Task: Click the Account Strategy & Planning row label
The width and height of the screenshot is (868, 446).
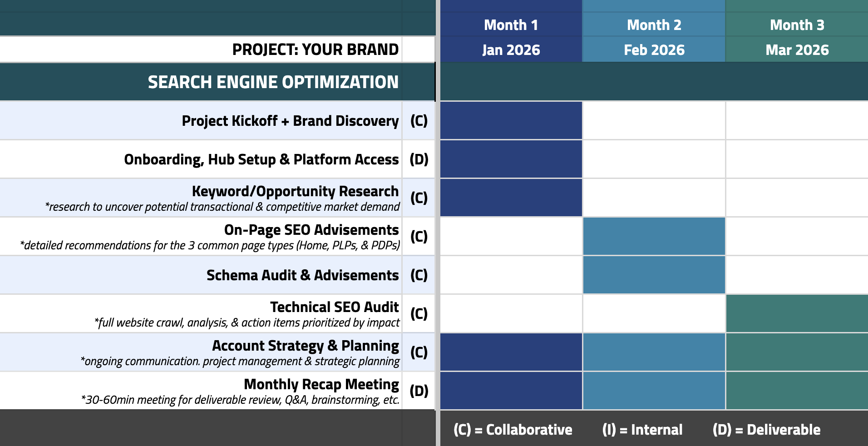Action: click(x=305, y=346)
